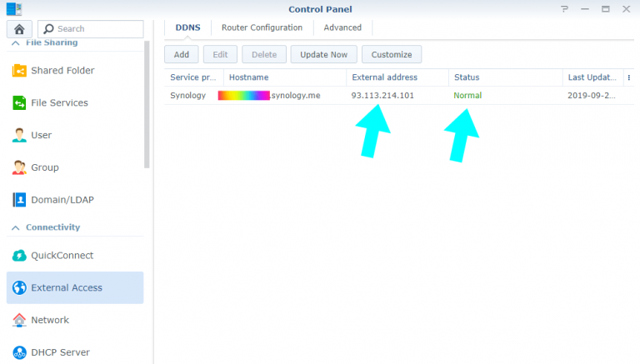The image size is (640, 364).
Task: Select the Synology DDNS table row
Action: 392,96
